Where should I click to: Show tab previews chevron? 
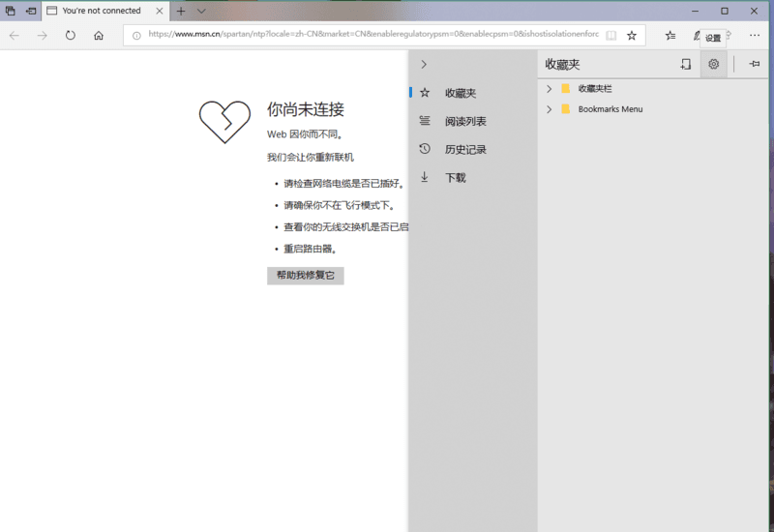coord(201,11)
